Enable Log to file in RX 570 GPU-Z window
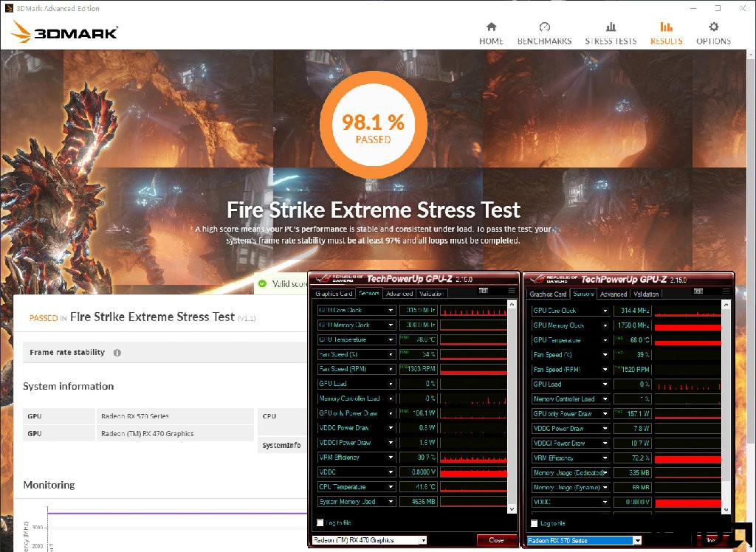756x552 pixels. [534, 523]
